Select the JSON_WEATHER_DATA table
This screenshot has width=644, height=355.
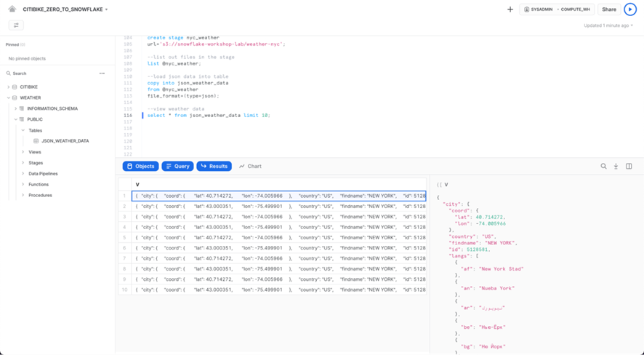click(x=65, y=141)
